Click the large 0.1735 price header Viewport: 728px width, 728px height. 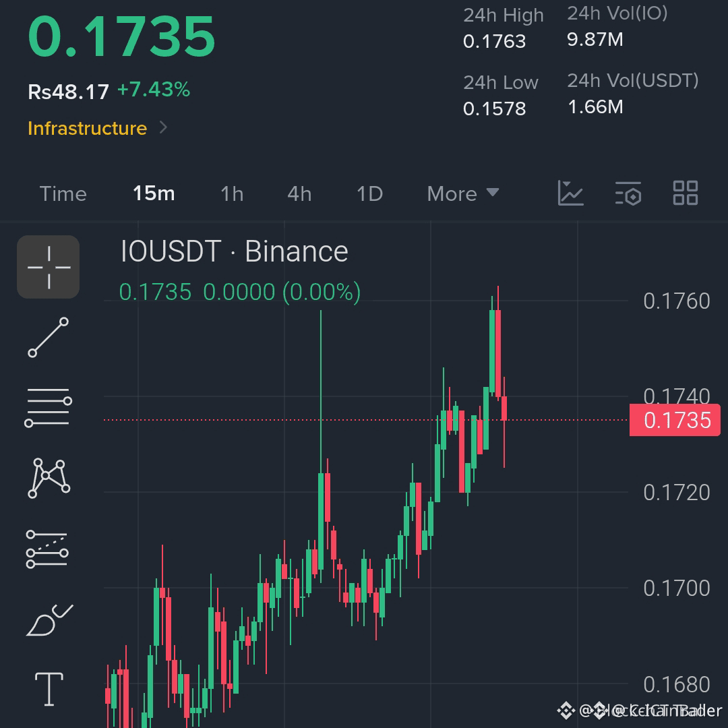pyautogui.click(x=121, y=36)
